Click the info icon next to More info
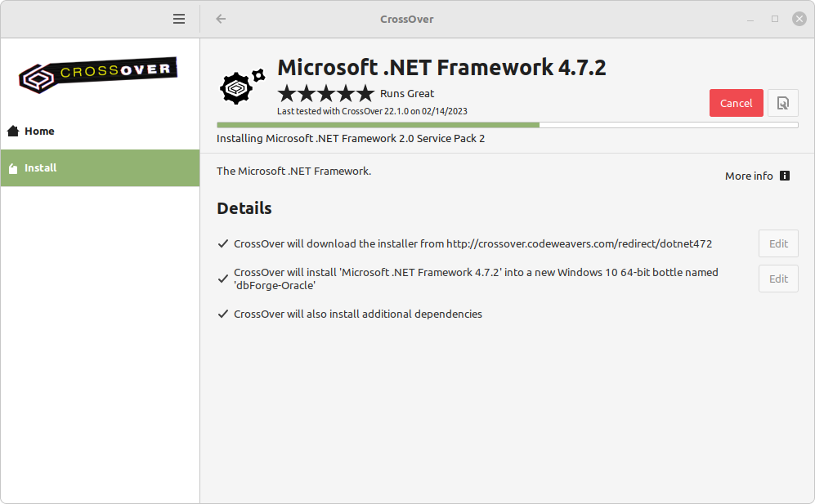Screen dimensions: 815x504 (785, 176)
